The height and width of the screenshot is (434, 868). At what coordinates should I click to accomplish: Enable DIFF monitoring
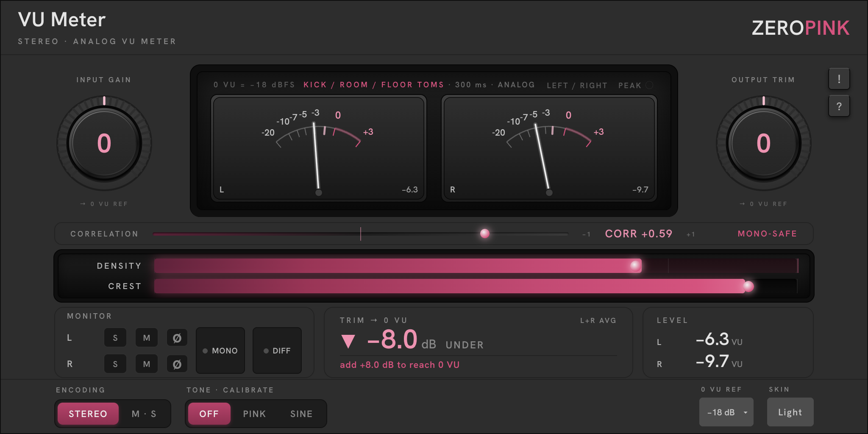click(277, 351)
